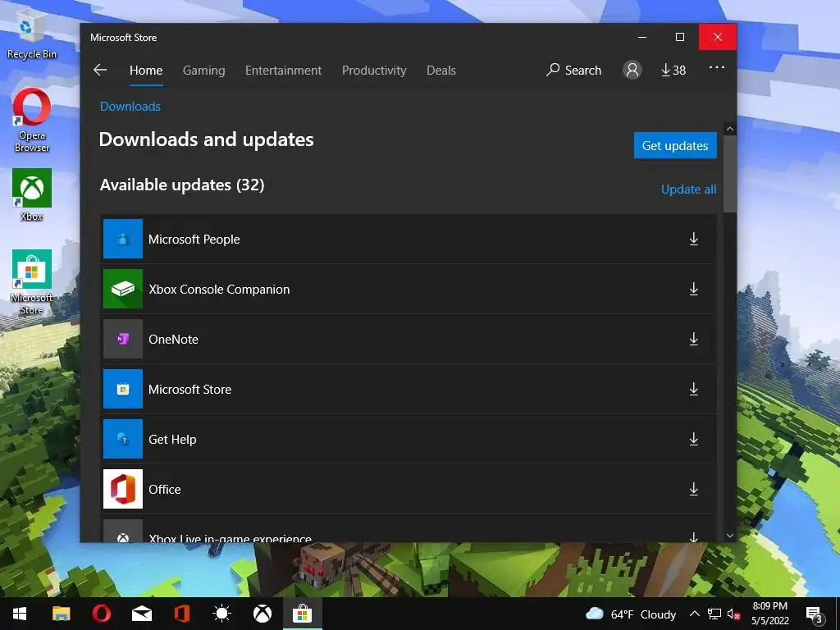840x630 pixels.
Task: Open the taskbar clock showing 8:09 PM
Action: pos(769,614)
